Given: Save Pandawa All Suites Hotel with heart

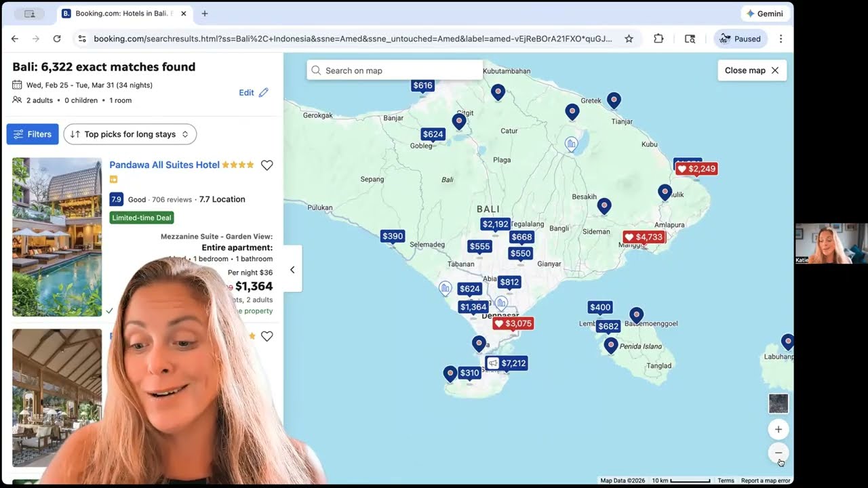Looking at the screenshot, I should coord(267,165).
